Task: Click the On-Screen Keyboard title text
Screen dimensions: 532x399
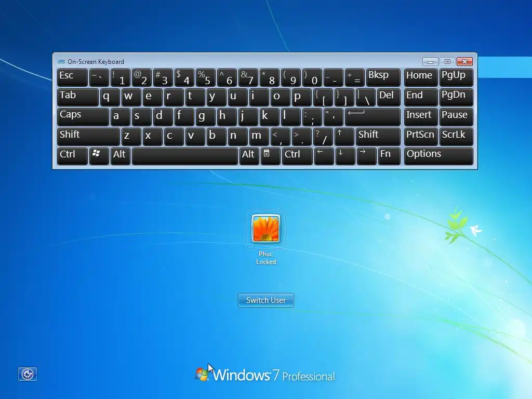Action: point(96,62)
